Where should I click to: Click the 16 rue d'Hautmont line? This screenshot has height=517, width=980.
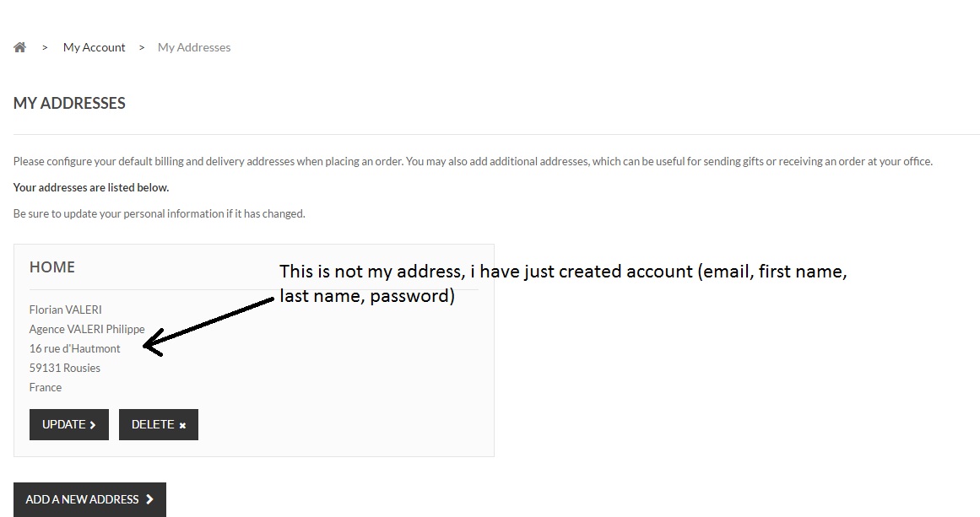74,348
